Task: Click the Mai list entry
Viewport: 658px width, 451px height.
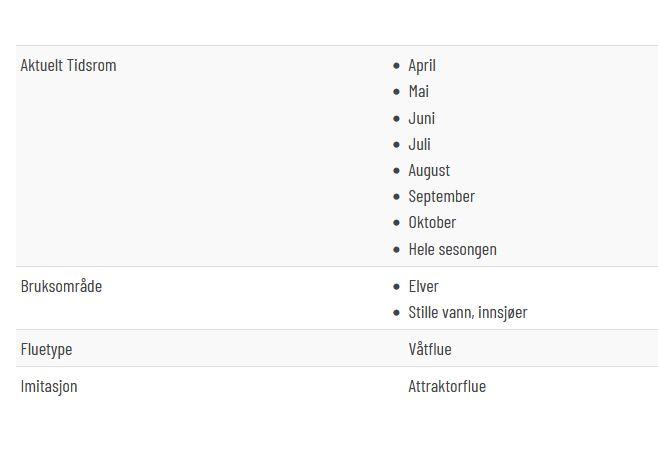Action: [x=418, y=91]
